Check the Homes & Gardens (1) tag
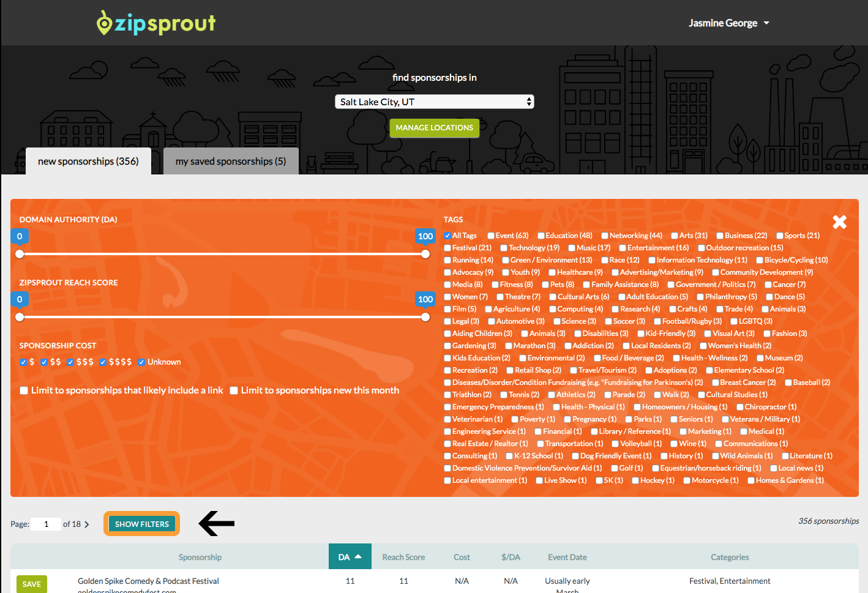The width and height of the screenshot is (868, 593). click(x=751, y=480)
